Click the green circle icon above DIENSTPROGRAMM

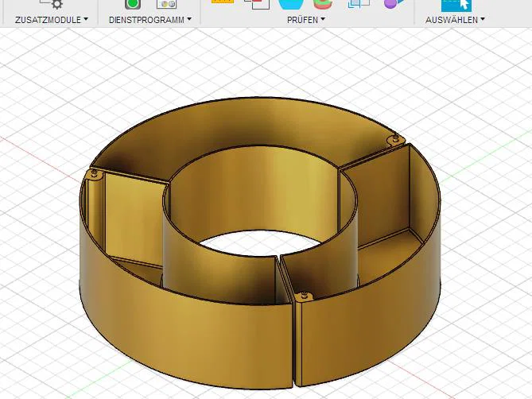tap(133, 4)
